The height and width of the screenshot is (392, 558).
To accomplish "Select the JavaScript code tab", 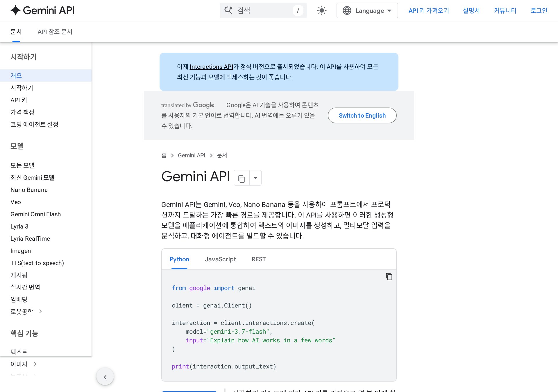I will coord(220,259).
